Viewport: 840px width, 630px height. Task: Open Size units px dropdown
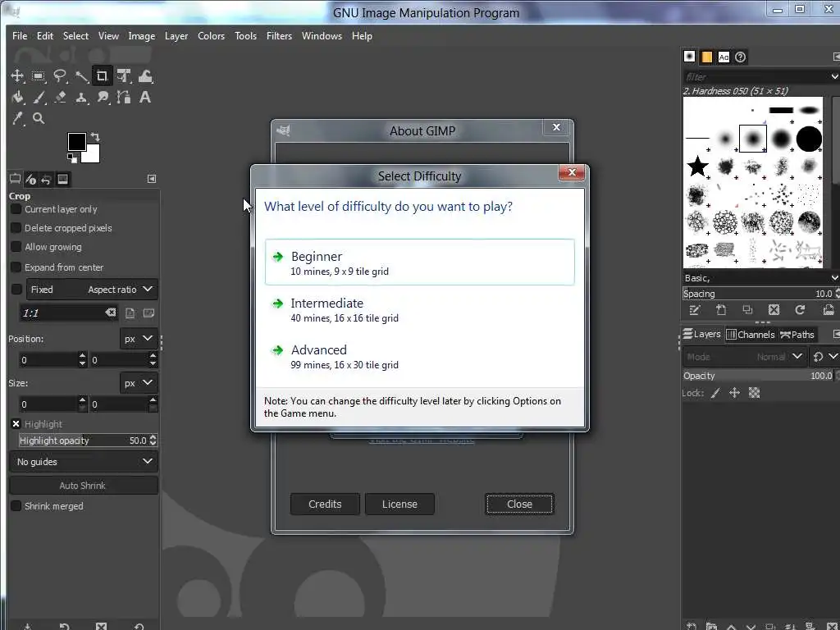coord(138,383)
